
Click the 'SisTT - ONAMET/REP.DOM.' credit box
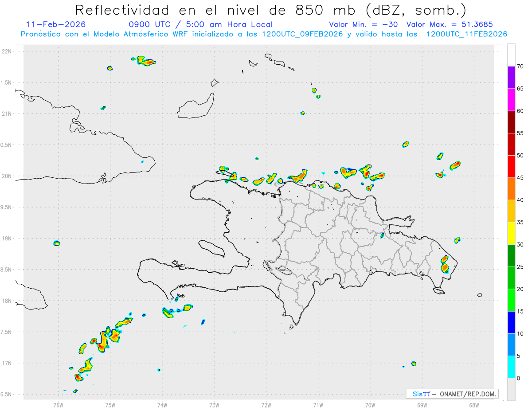(x=452, y=394)
